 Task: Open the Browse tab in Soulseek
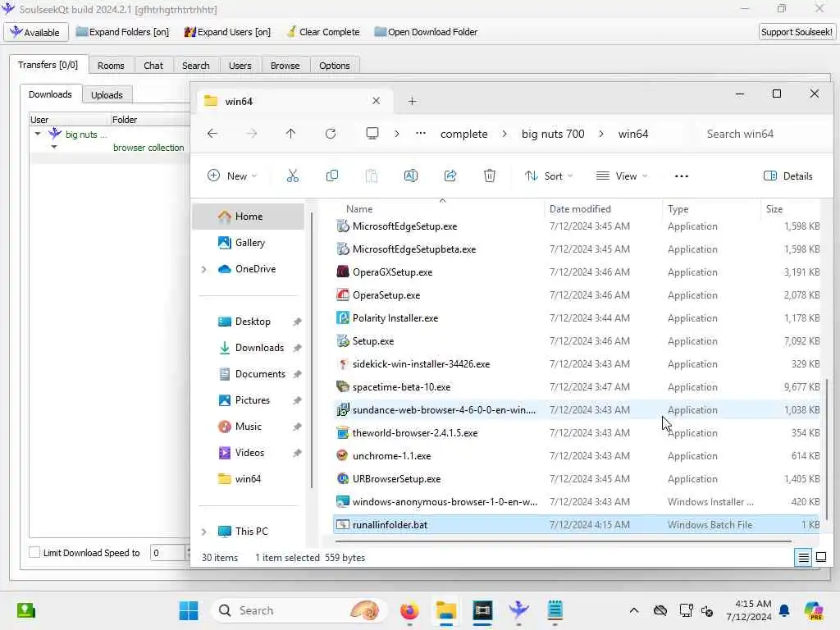[x=285, y=66]
